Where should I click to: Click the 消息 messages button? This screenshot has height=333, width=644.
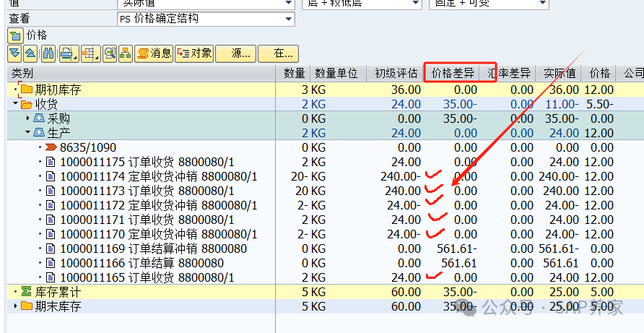tap(154, 53)
